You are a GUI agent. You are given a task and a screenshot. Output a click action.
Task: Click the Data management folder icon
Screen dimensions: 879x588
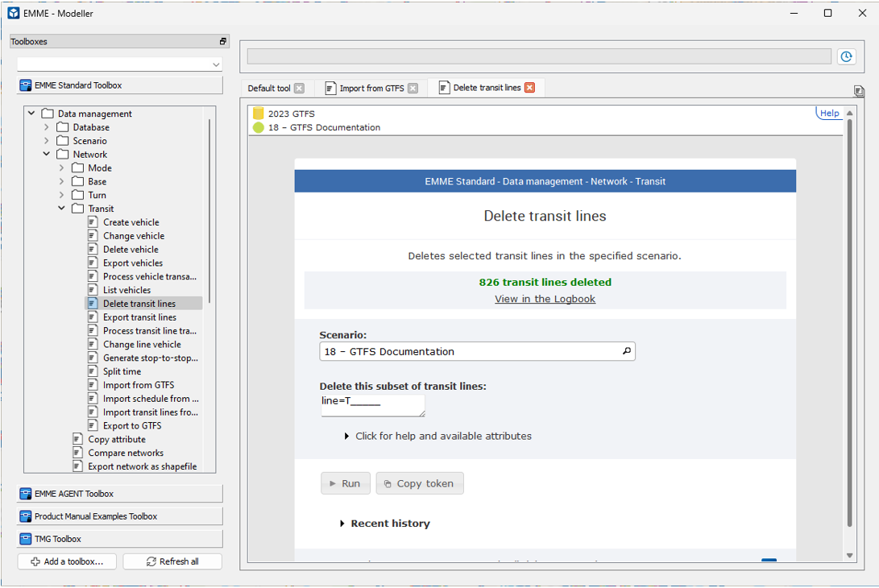pyautogui.click(x=48, y=114)
